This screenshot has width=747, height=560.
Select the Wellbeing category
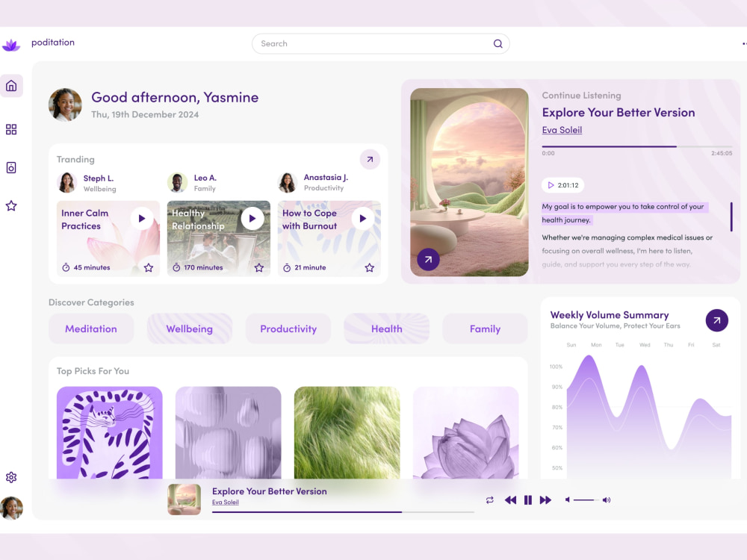pyautogui.click(x=190, y=329)
